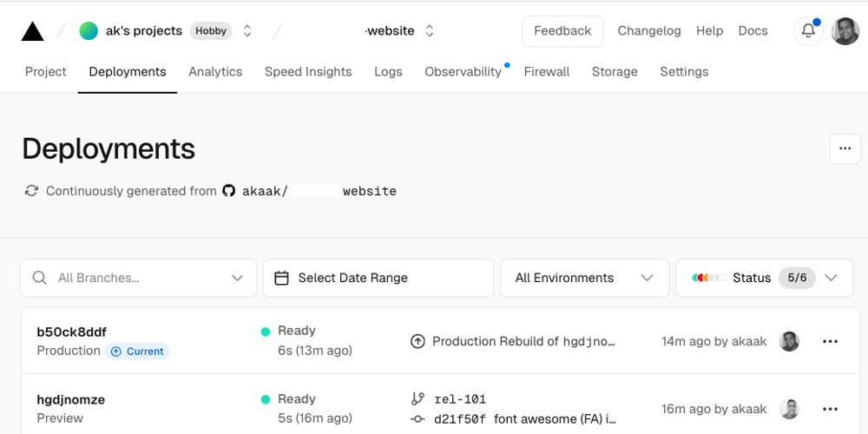Click the colored status dots icon
Viewport: 868px width, 434px height.
coord(710,278)
